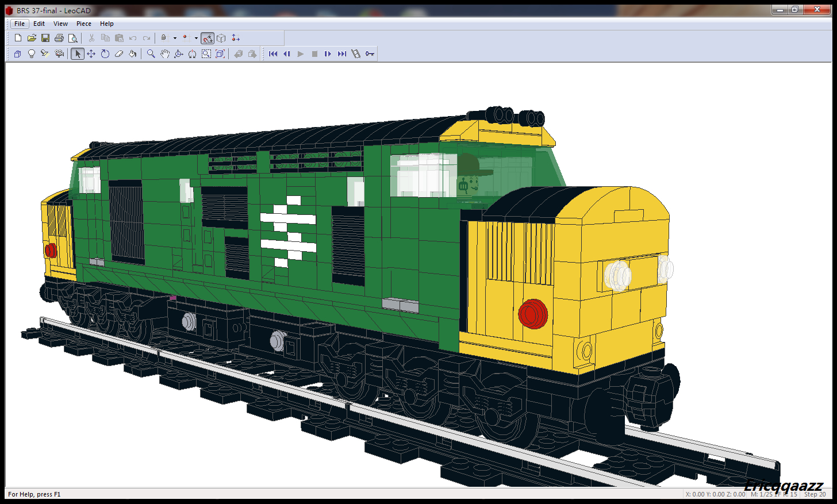Create a new model with New icon

[x=18, y=38]
